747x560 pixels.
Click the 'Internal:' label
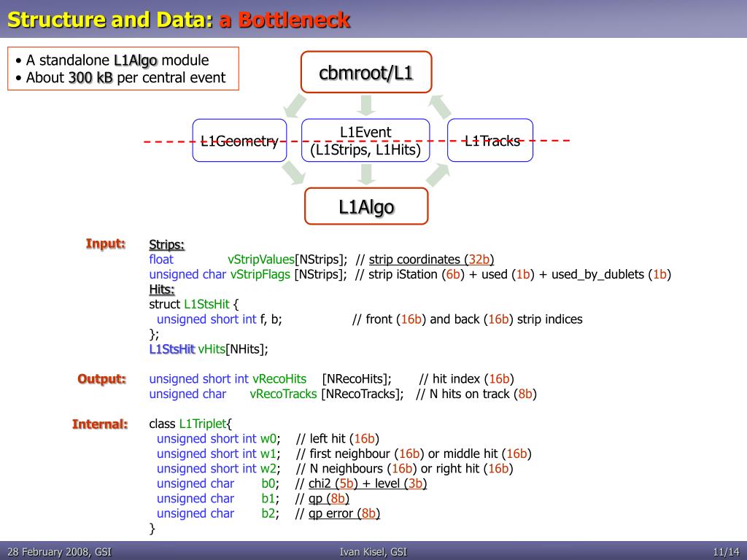tap(99, 424)
